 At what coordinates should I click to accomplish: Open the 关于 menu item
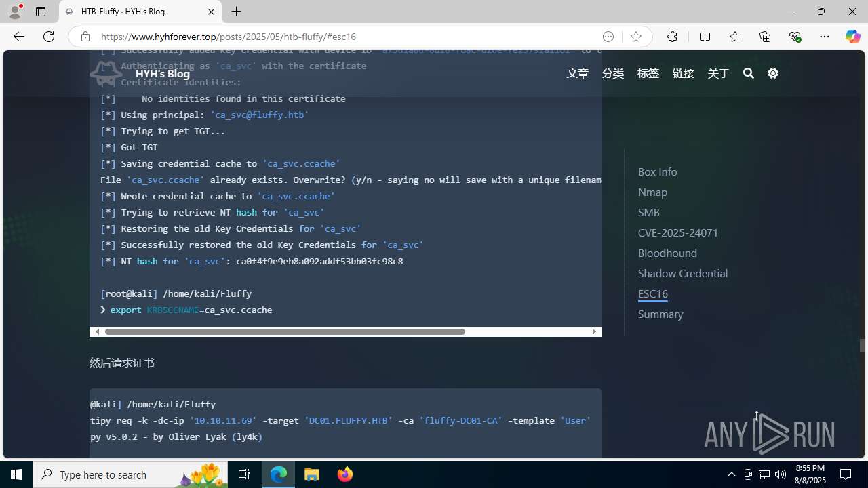719,73
